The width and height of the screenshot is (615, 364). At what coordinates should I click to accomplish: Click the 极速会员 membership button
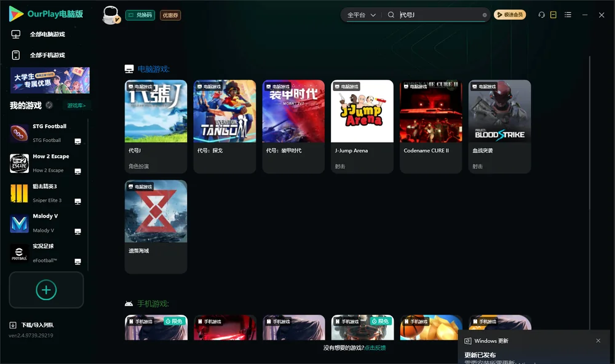tap(510, 15)
